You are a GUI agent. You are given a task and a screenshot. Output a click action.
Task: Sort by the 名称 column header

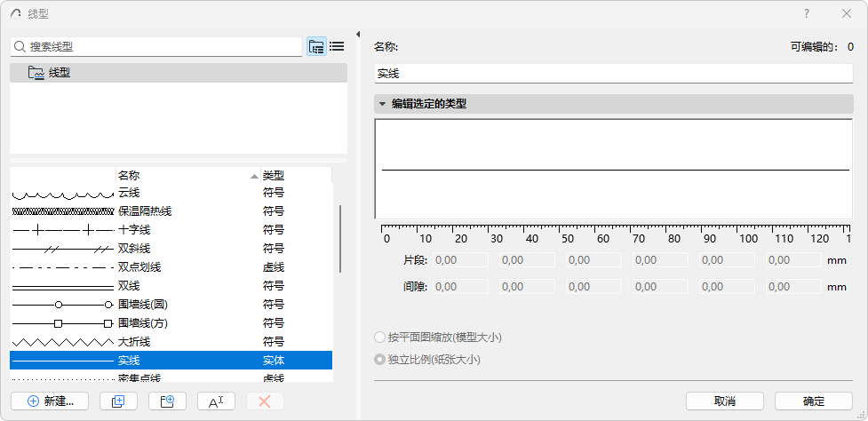[188, 175]
